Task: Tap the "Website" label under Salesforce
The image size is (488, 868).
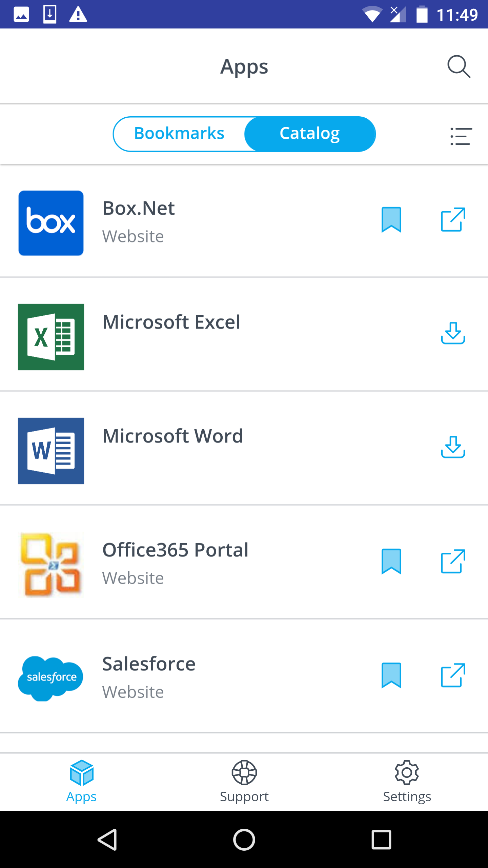Action: [133, 692]
